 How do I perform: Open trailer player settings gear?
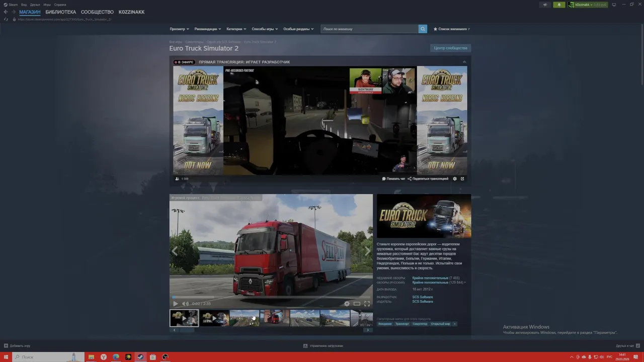click(347, 303)
